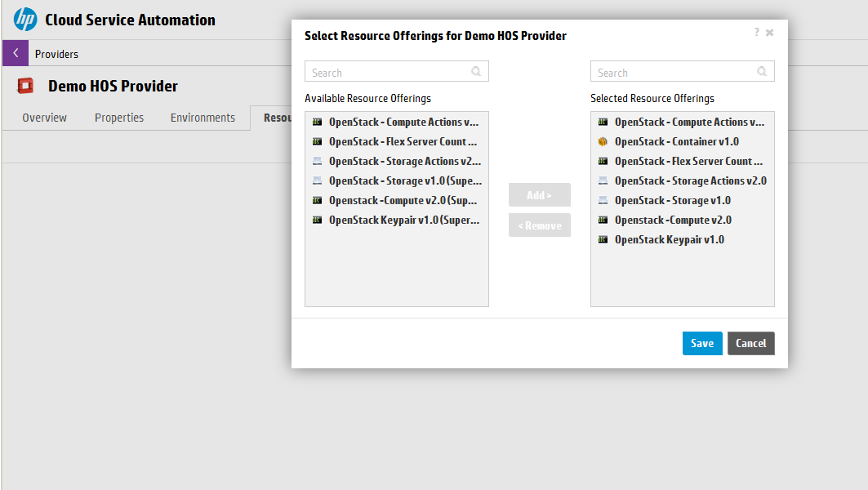868x490 pixels.
Task: Click magnifier in Available offerings search
Action: tap(476, 71)
